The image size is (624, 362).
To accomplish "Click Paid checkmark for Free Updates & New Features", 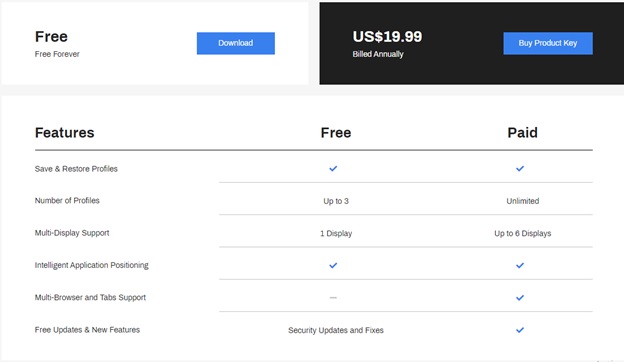I will (520, 330).
